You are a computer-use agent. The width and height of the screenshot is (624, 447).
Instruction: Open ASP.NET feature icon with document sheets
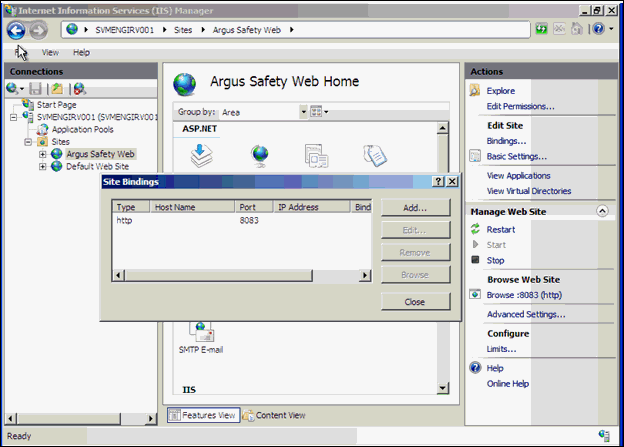(x=374, y=156)
